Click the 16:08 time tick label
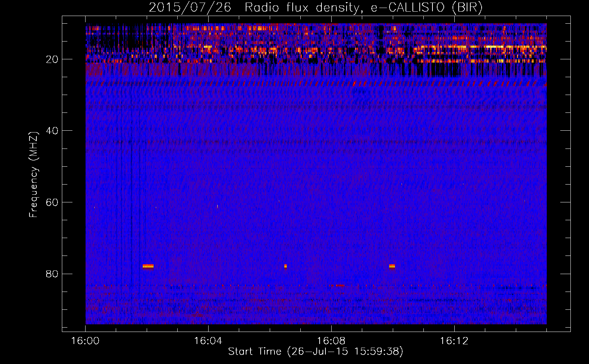589x364 pixels. tap(331, 341)
